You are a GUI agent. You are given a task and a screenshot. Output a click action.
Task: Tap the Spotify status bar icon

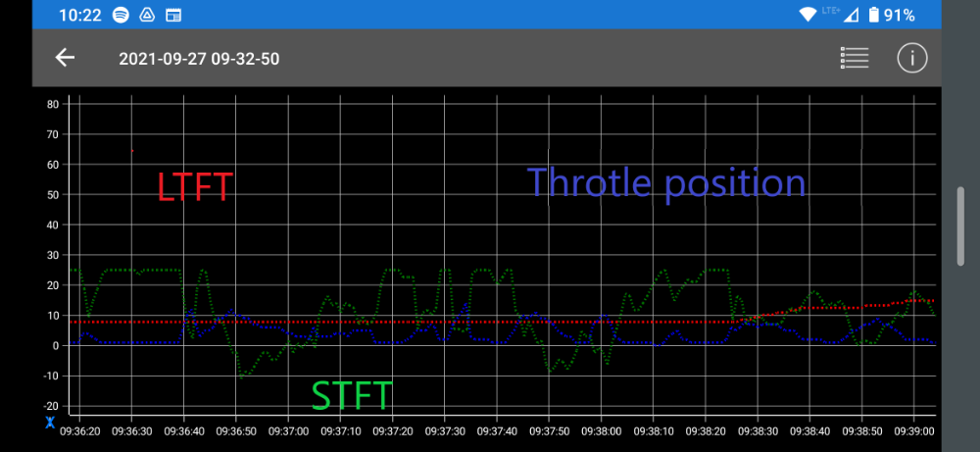[121, 15]
